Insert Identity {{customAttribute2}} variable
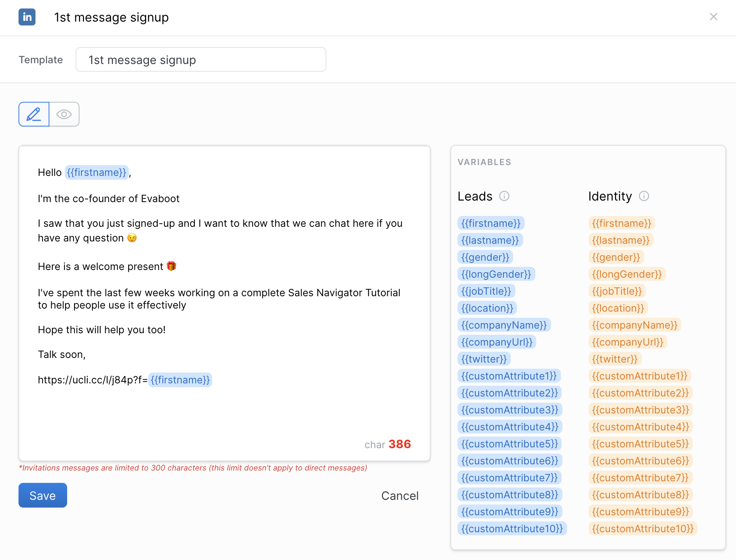 (641, 393)
